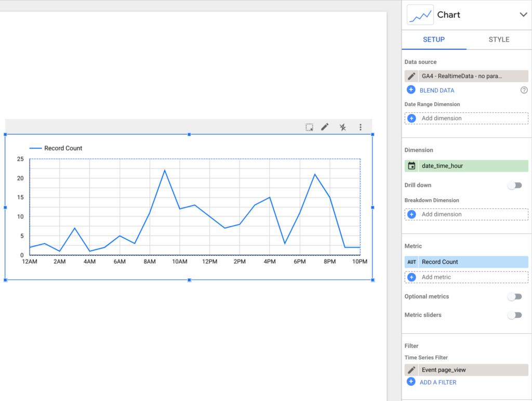Click plus icon in Date Range Add dimension
Image resolution: width=532 pixels, height=401 pixels.
click(411, 118)
